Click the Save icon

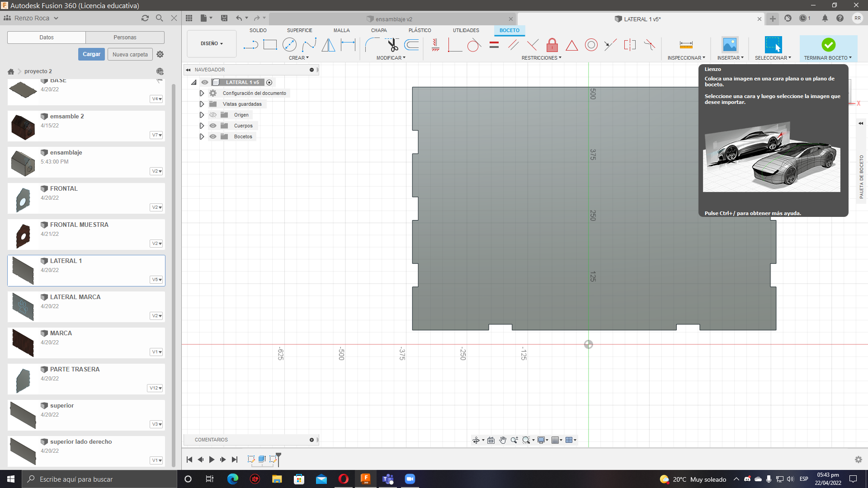coord(224,18)
